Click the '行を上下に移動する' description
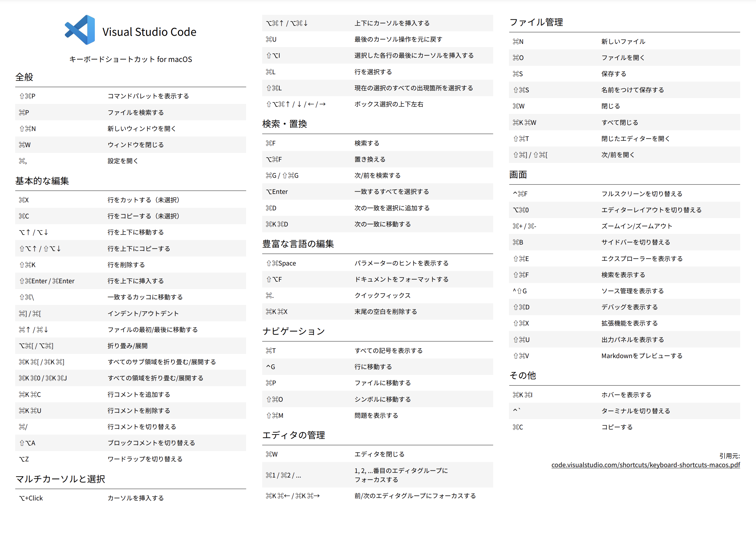 [x=136, y=232]
